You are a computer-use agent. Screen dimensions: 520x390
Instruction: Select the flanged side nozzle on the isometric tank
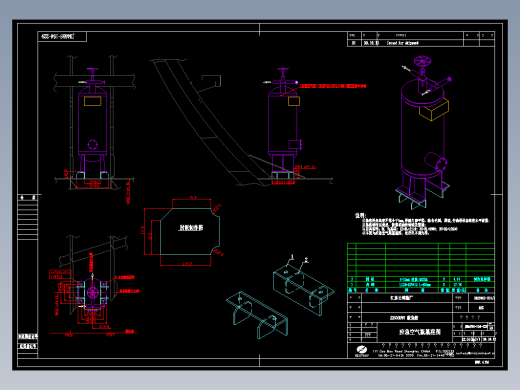pyautogui.click(x=436, y=162)
